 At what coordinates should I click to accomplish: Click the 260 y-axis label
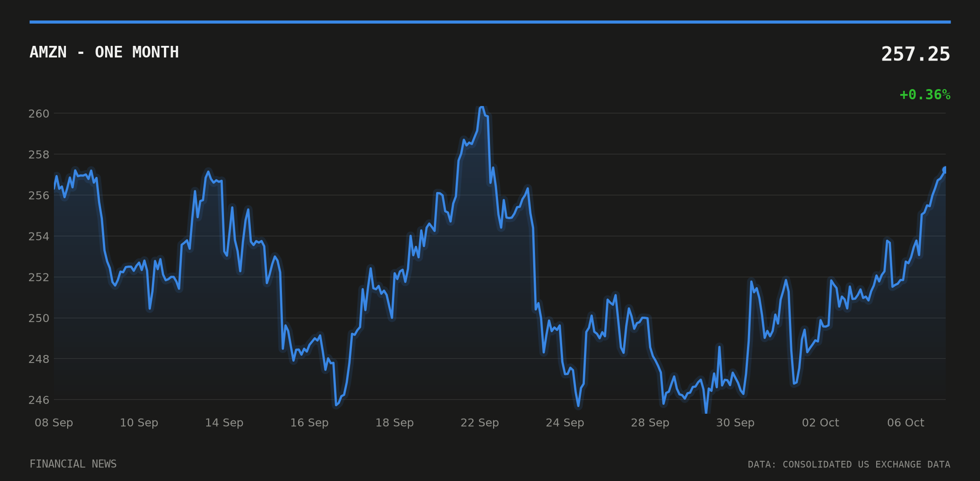(39, 114)
